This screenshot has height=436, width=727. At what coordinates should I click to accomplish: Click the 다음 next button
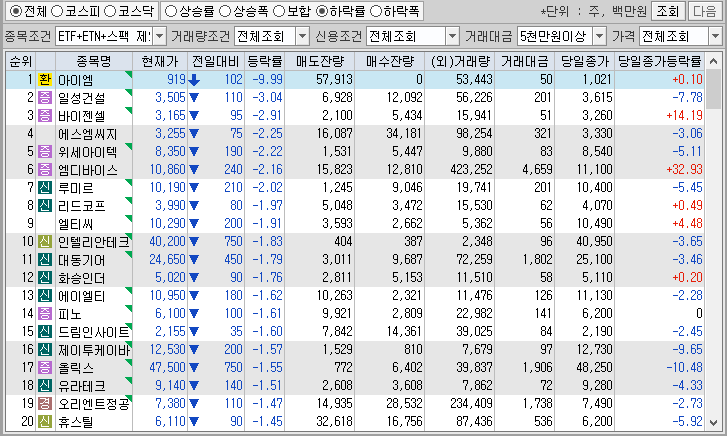click(705, 11)
